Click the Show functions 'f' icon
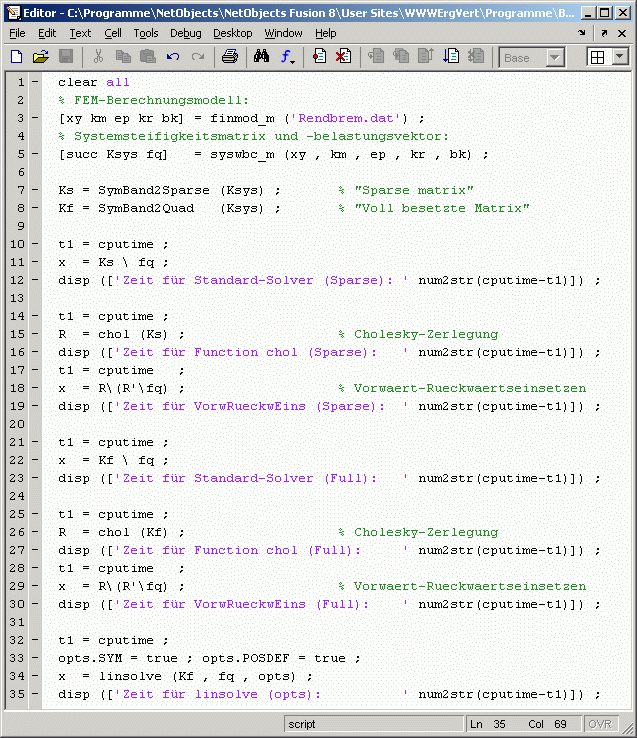The height and width of the screenshot is (738, 637). pos(284,57)
